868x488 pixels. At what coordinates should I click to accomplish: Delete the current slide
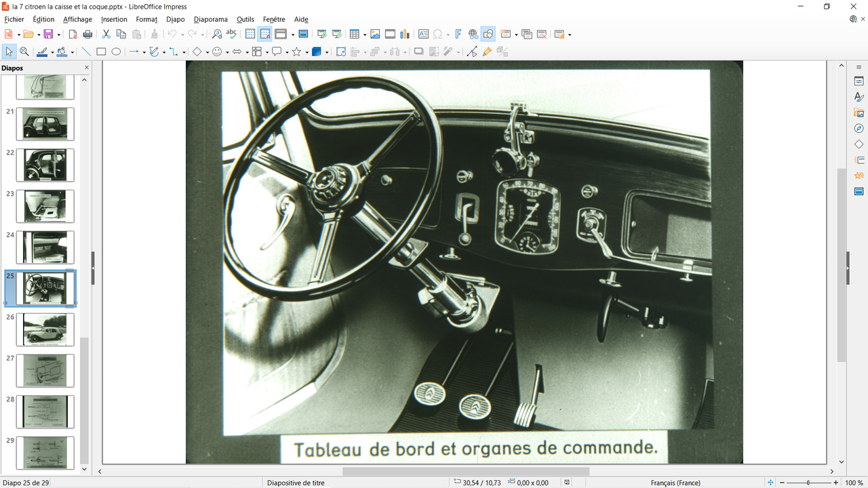pyautogui.click(x=542, y=34)
